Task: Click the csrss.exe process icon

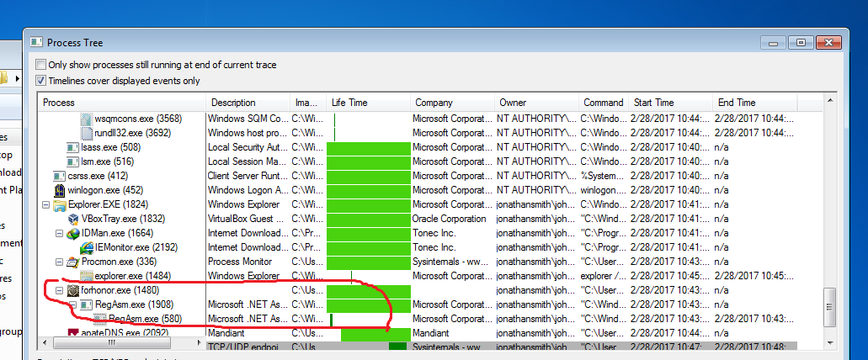Action: coord(59,177)
